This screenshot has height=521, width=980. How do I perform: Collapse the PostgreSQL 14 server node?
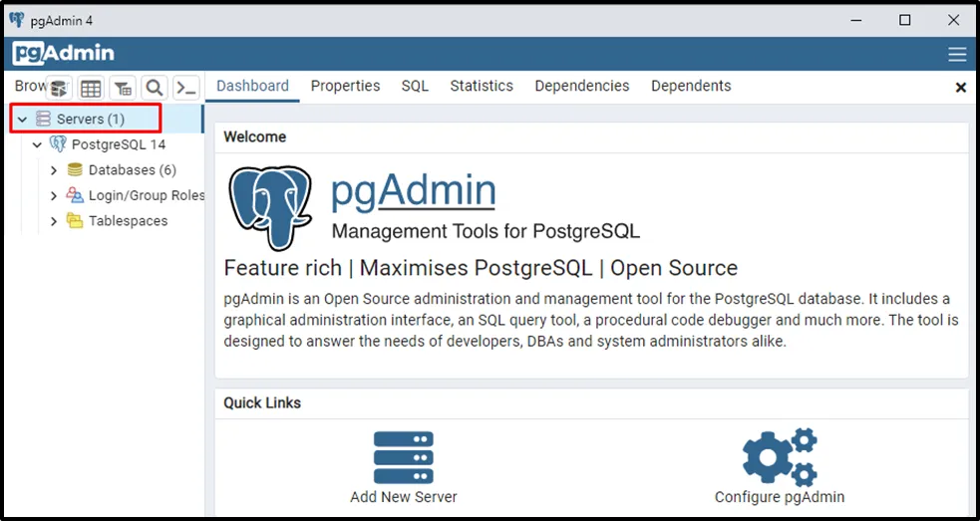[x=38, y=145]
